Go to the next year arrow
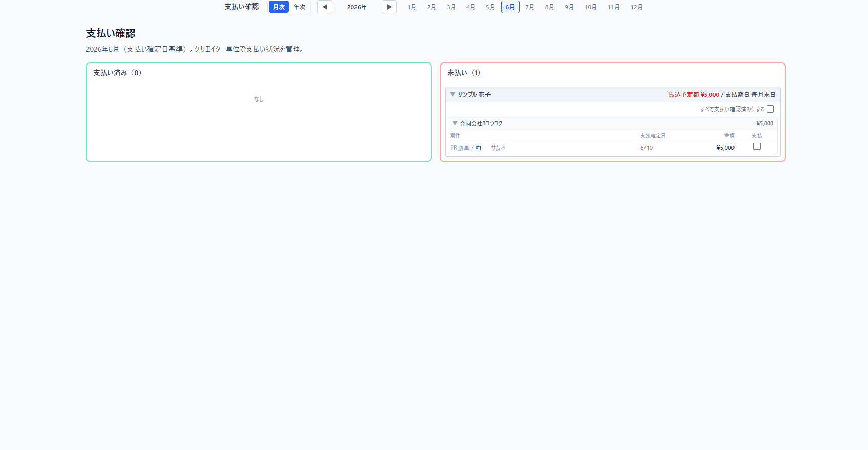 (389, 7)
